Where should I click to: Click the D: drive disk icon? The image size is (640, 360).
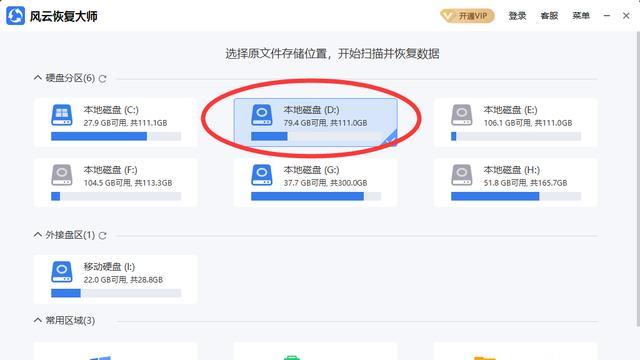(262, 115)
